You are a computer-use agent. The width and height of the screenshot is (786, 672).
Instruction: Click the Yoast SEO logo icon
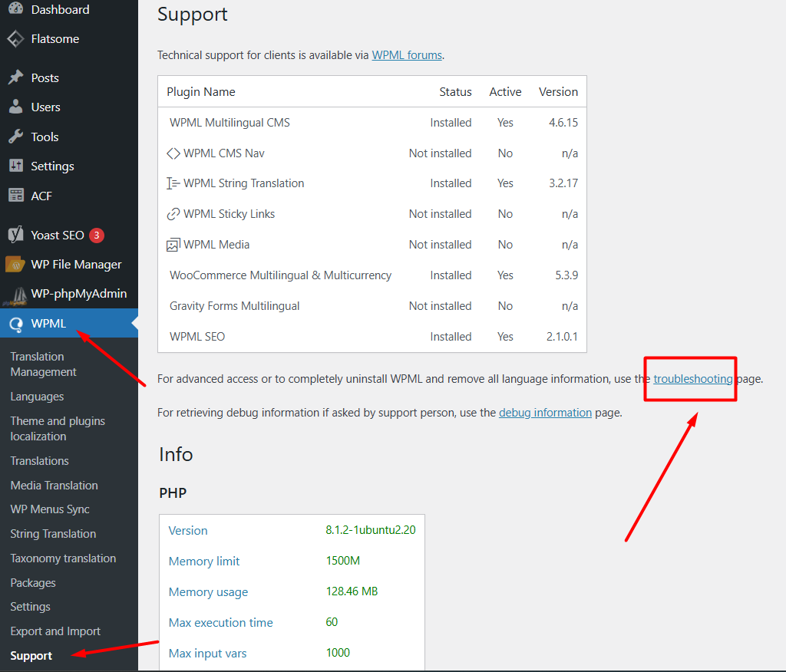coord(16,235)
